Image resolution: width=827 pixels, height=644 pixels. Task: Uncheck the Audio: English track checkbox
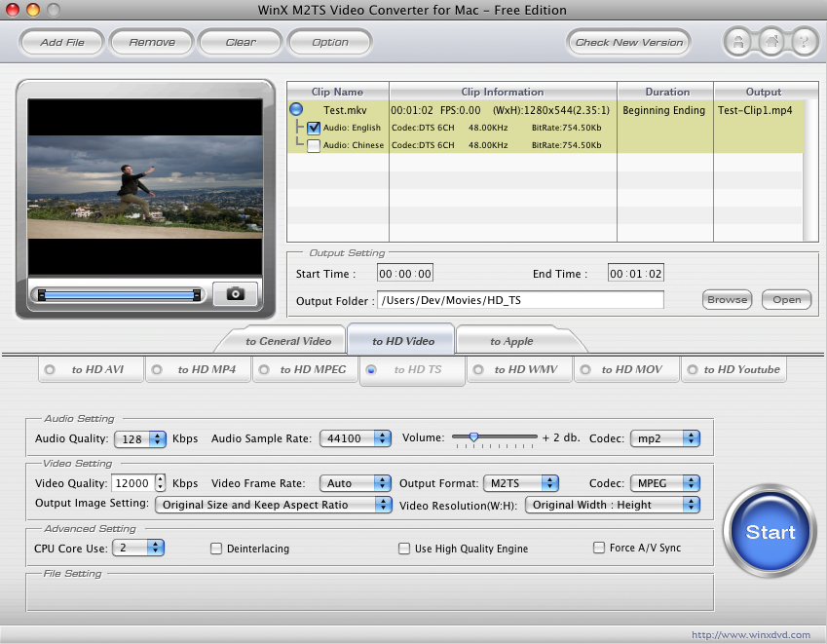pyautogui.click(x=314, y=128)
